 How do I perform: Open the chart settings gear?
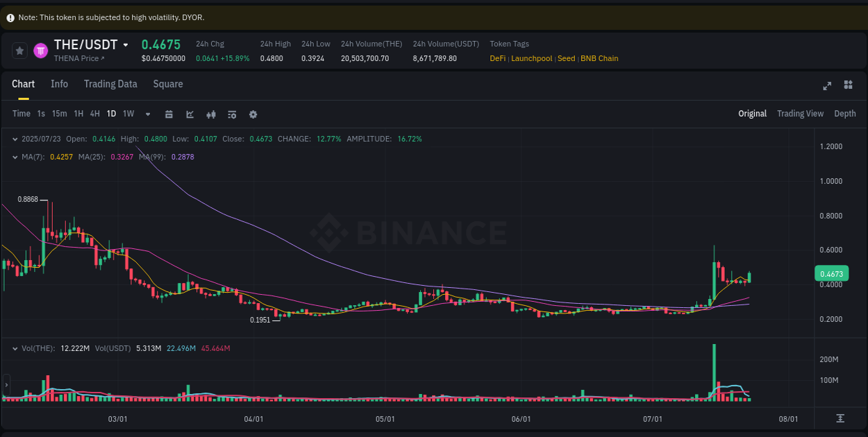click(253, 113)
